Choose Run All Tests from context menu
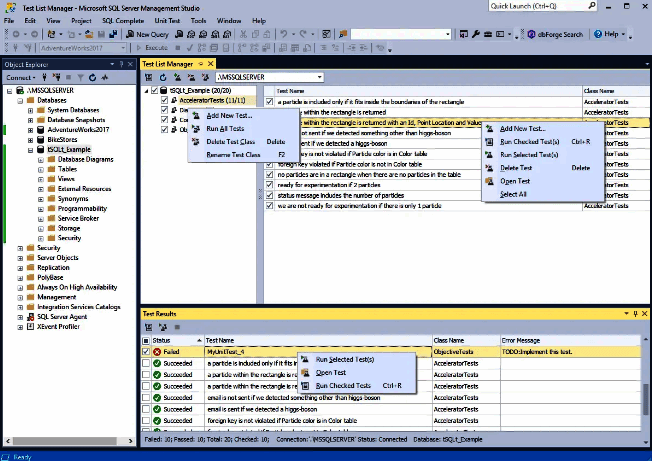 click(225, 128)
